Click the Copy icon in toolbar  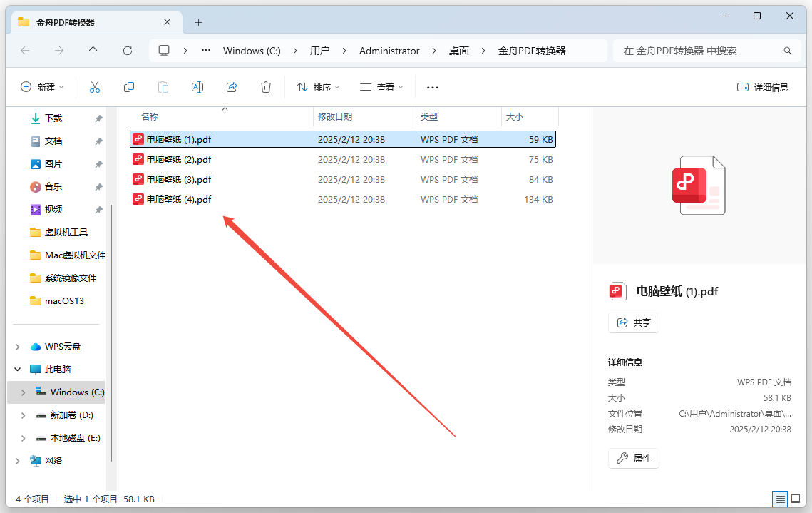point(129,87)
